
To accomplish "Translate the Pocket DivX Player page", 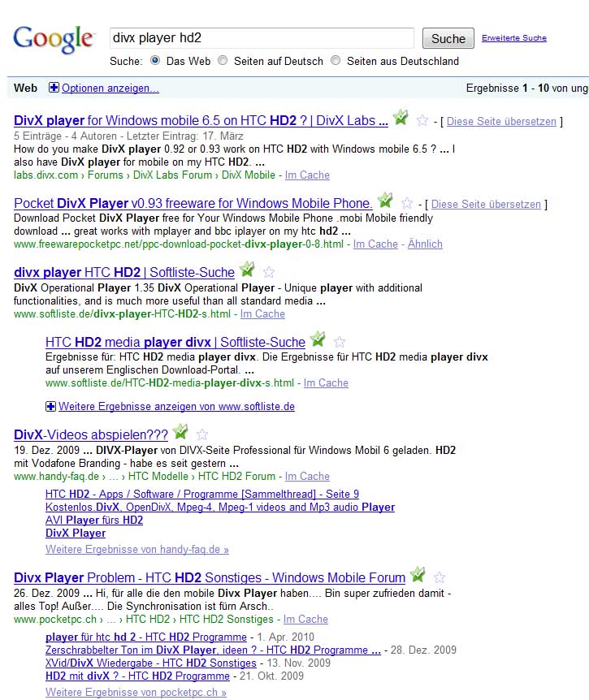I will tap(486, 205).
